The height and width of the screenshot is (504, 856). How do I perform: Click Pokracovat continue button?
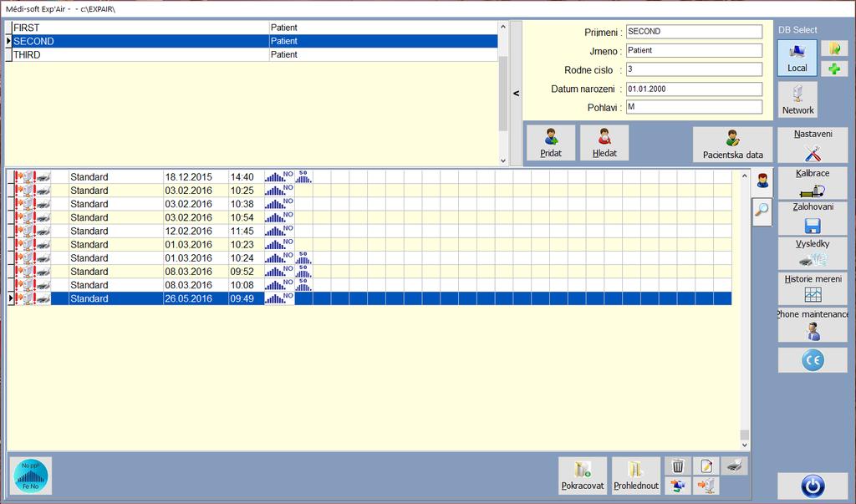583,476
